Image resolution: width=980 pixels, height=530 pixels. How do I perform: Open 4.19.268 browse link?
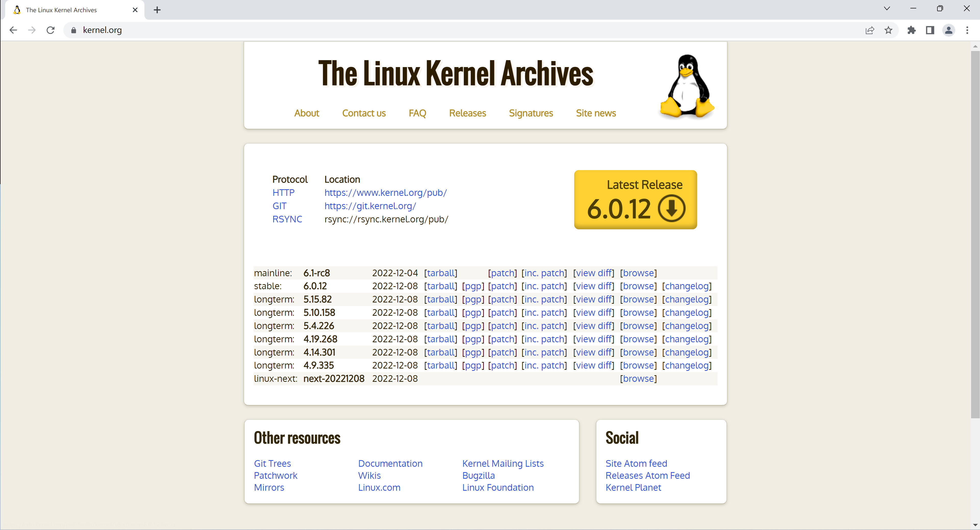coord(638,339)
